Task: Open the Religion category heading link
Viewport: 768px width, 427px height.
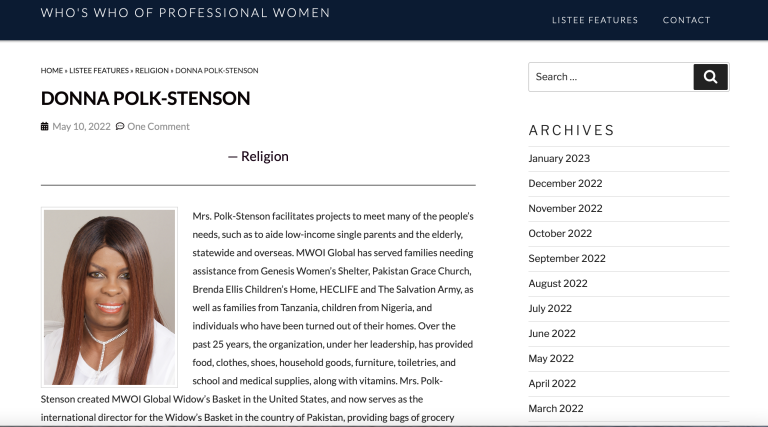Action: click(x=264, y=156)
